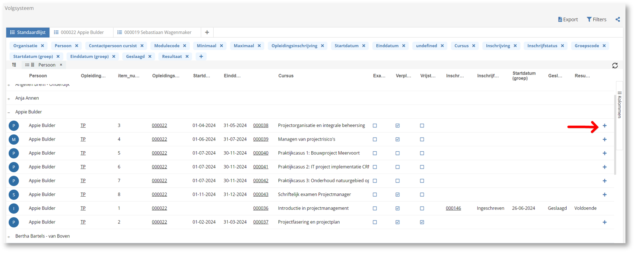644x258 pixels.
Task: Click the vertical scrollbar of the list
Action: pyautogui.click(x=616, y=134)
